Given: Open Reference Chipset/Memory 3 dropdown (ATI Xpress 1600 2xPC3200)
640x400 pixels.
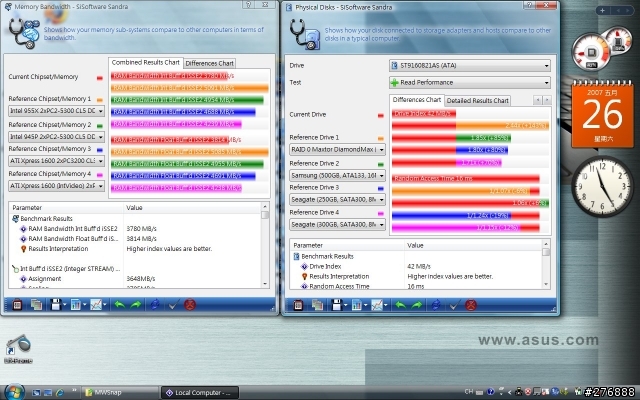Looking at the screenshot, I should tap(56, 161).
